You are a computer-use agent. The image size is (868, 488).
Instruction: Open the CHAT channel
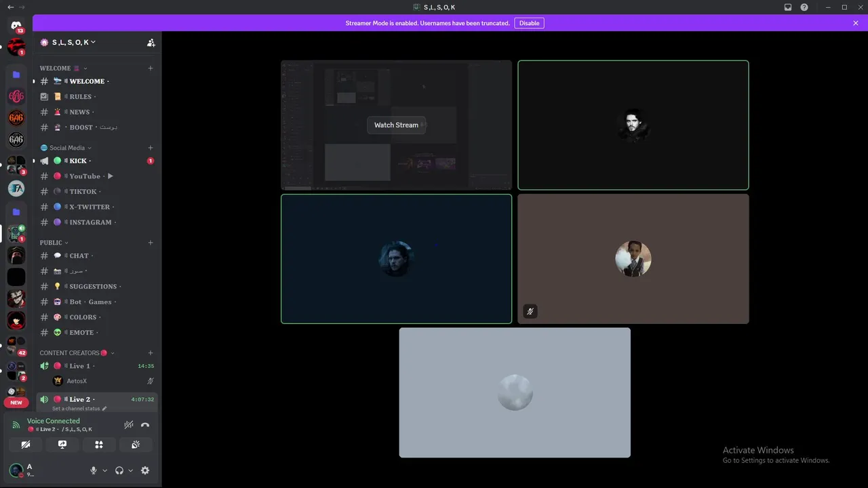click(97, 256)
